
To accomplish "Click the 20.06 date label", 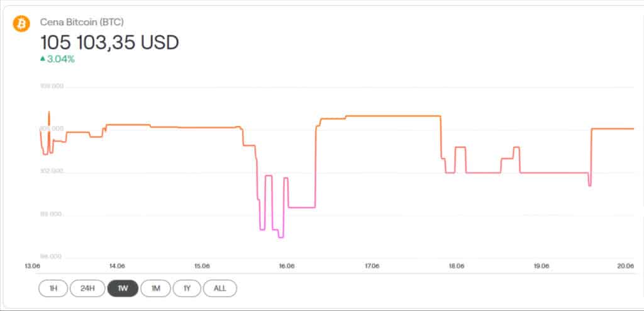I will 625,266.
